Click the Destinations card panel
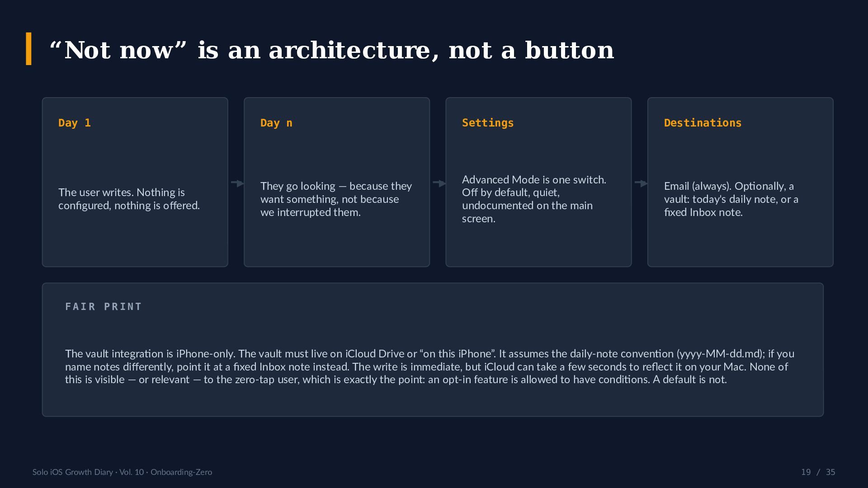868x488 pixels. [x=741, y=182]
